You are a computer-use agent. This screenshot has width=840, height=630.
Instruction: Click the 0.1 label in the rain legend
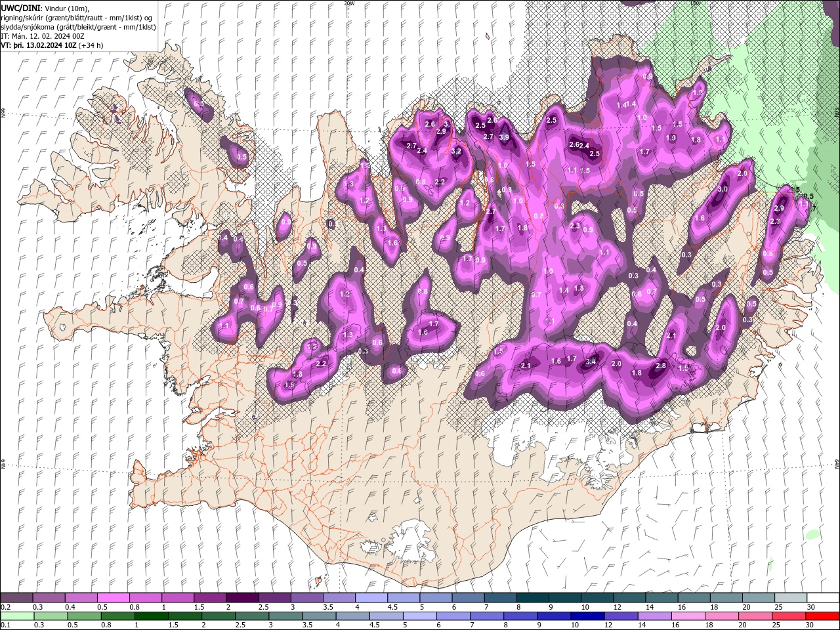pyautogui.click(x=6, y=625)
